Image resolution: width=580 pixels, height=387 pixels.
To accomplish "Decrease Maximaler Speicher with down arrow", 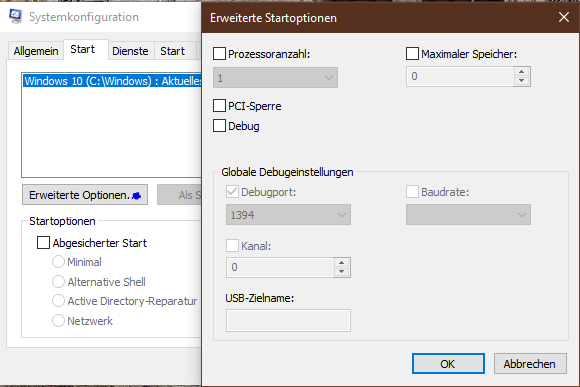I will point(522,81).
